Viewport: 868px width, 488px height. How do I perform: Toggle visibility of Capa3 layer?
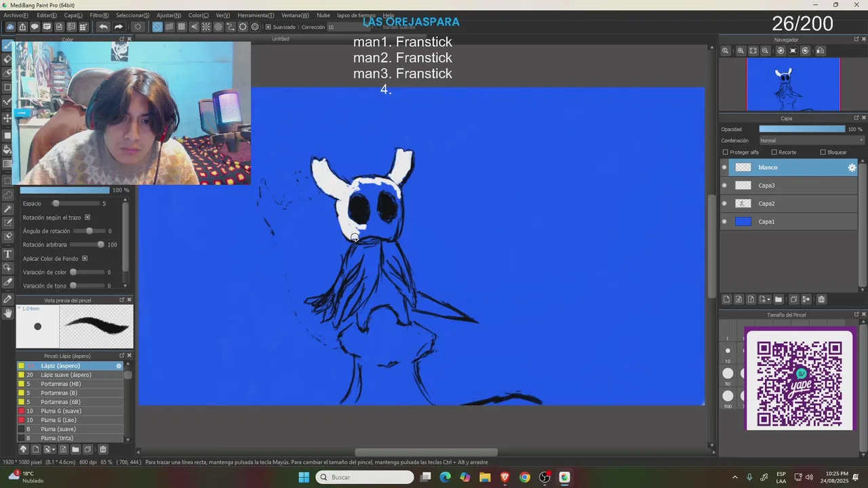724,186
